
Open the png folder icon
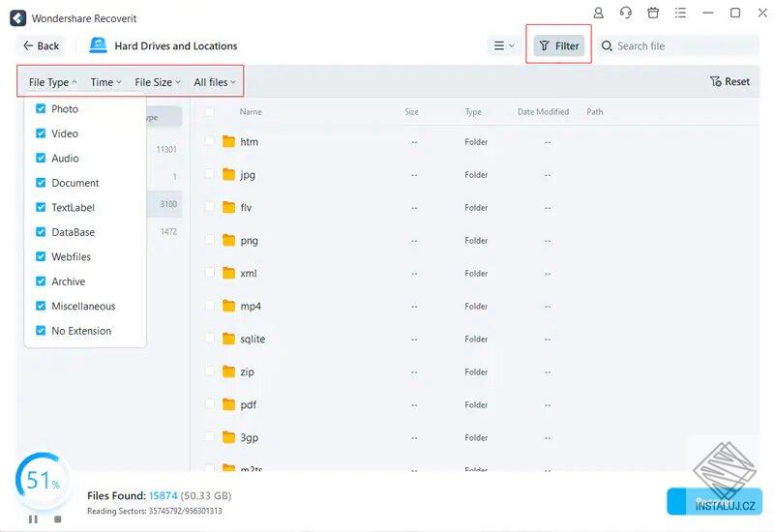(228, 240)
